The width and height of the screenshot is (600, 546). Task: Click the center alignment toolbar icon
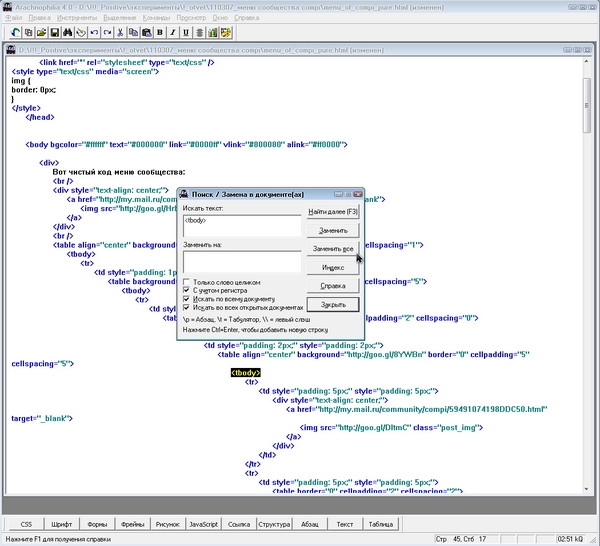(x=199, y=33)
